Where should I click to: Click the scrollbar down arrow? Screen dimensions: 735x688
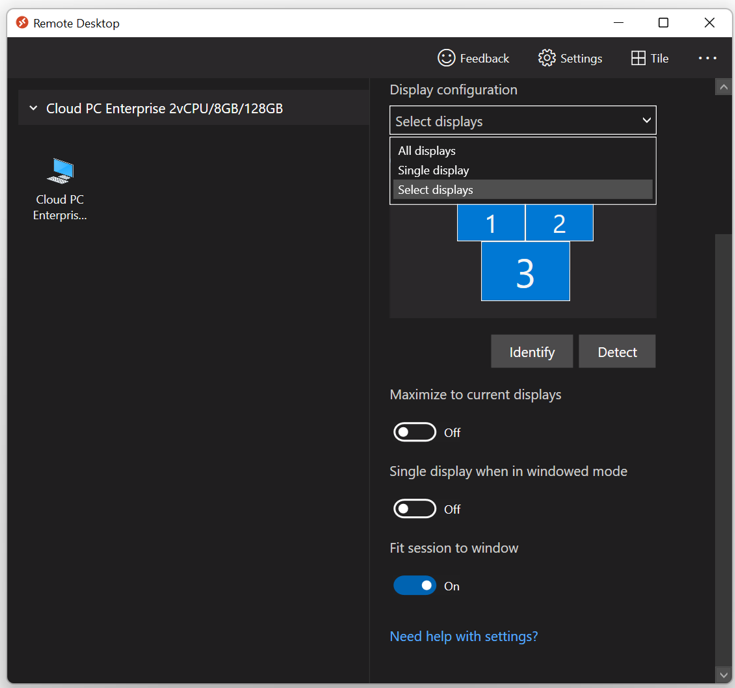tap(723, 675)
